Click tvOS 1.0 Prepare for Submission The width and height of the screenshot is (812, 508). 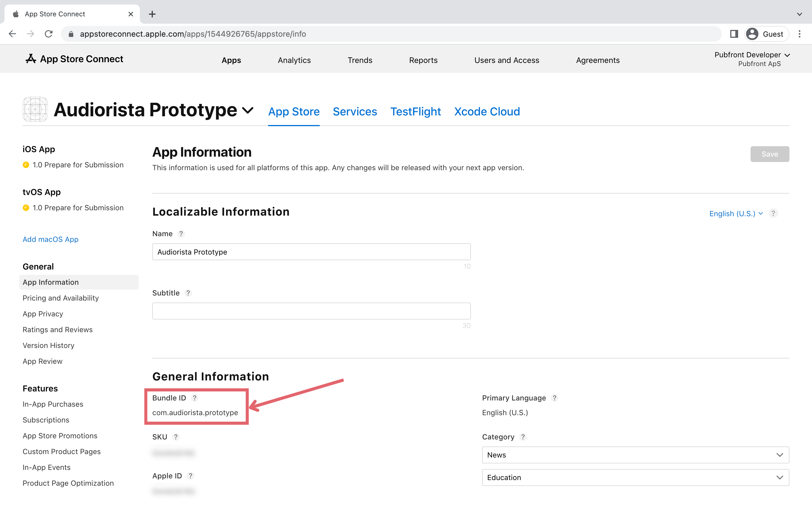(73, 208)
